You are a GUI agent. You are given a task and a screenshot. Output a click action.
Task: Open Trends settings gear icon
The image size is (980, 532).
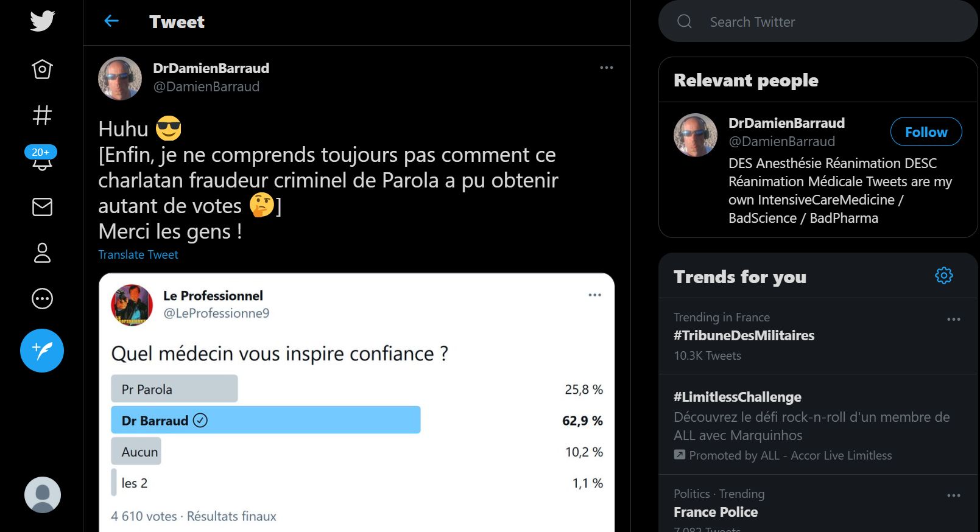pyautogui.click(x=943, y=276)
